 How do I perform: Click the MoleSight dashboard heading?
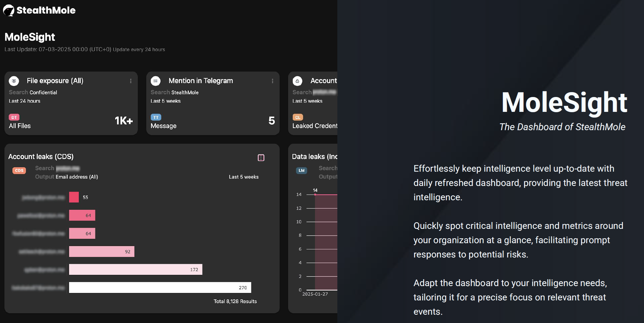coord(30,37)
